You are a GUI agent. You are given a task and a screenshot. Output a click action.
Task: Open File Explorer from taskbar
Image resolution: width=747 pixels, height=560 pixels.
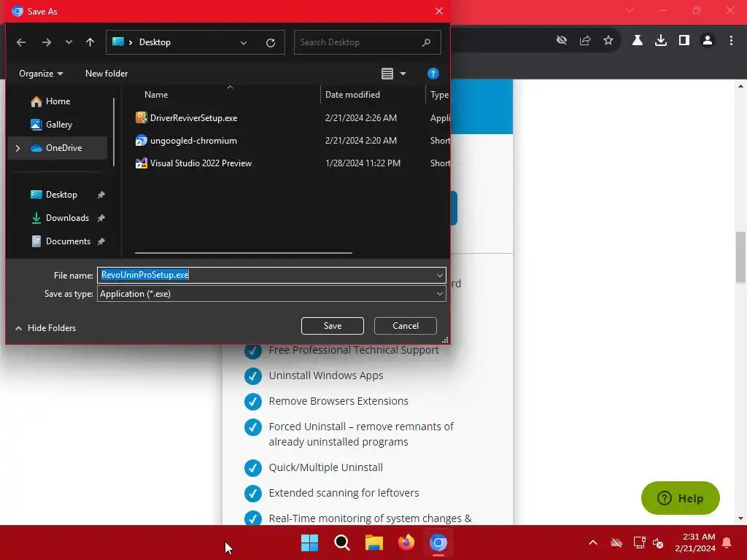[374, 542]
